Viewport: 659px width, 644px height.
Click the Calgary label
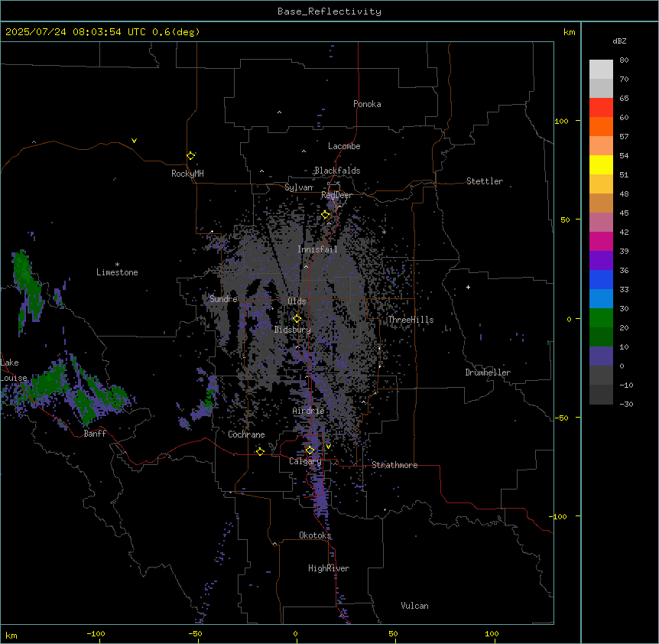[x=305, y=461]
